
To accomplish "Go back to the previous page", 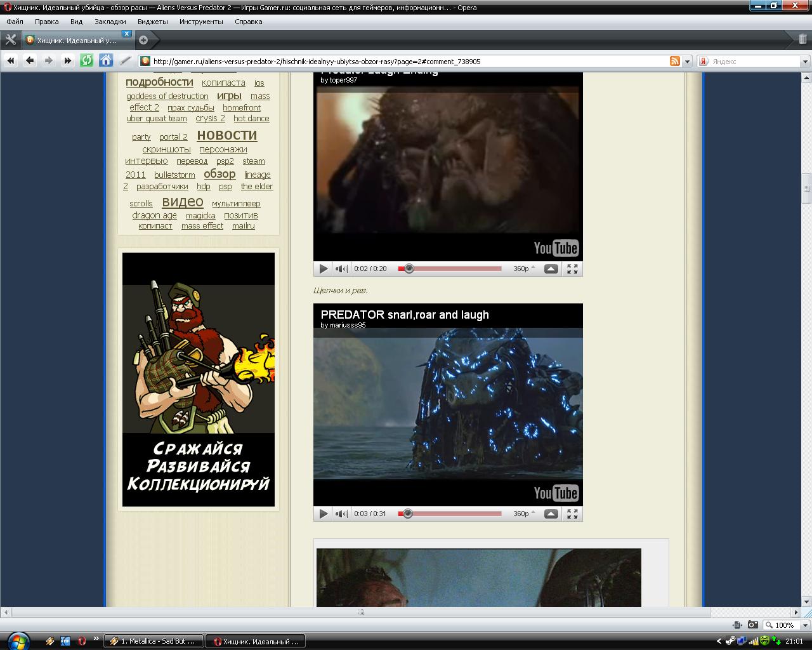I will point(30,61).
